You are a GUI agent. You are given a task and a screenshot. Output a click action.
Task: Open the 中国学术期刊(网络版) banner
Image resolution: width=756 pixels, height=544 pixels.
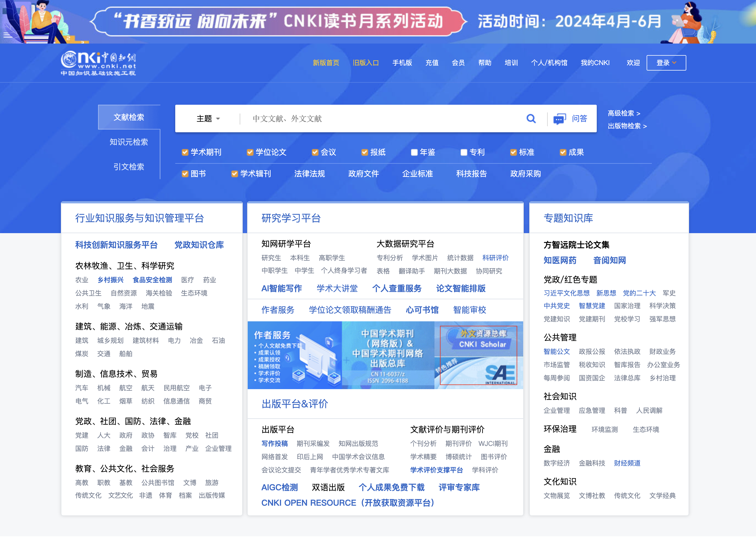tap(388, 355)
